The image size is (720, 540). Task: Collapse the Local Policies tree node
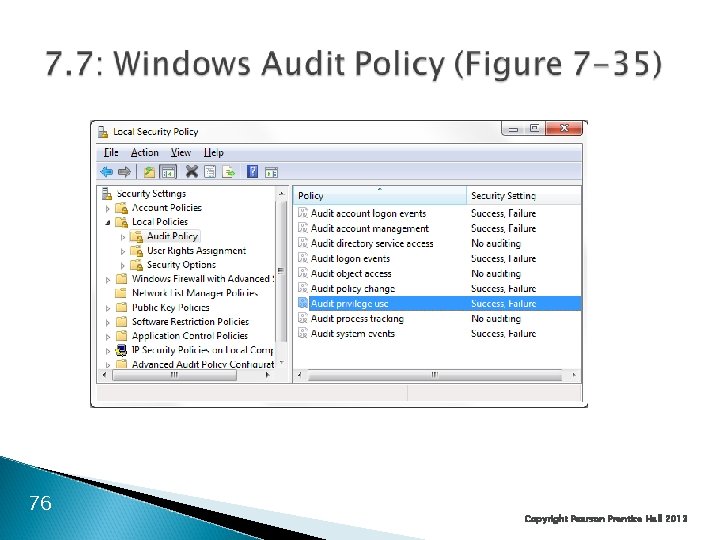(107, 222)
